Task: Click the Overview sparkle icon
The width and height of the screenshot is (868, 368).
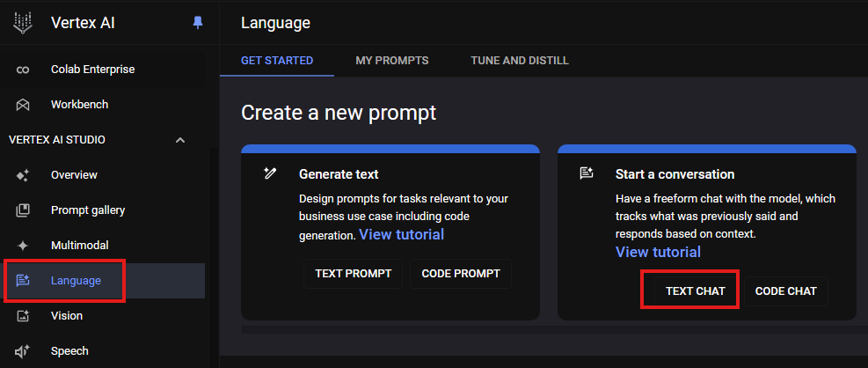Action: (x=23, y=175)
